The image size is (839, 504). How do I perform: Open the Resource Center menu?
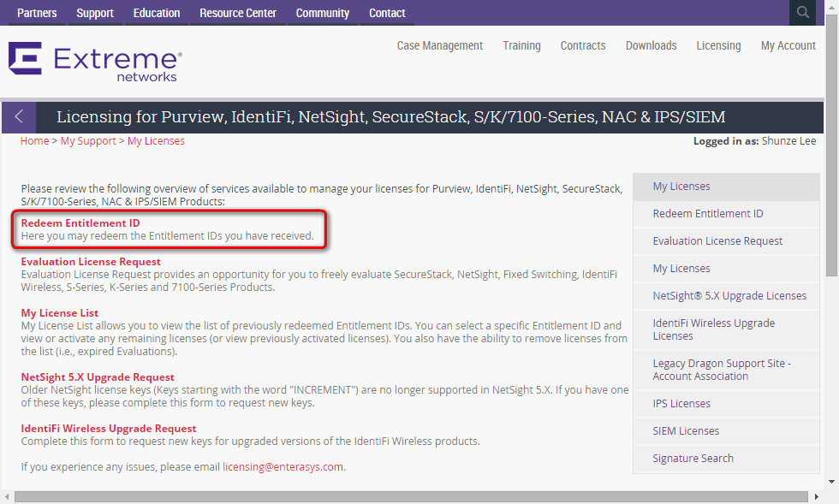point(238,13)
